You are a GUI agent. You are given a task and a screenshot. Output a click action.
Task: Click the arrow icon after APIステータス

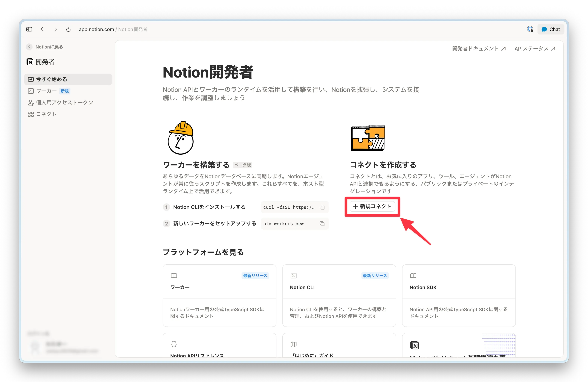tap(553, 48)
